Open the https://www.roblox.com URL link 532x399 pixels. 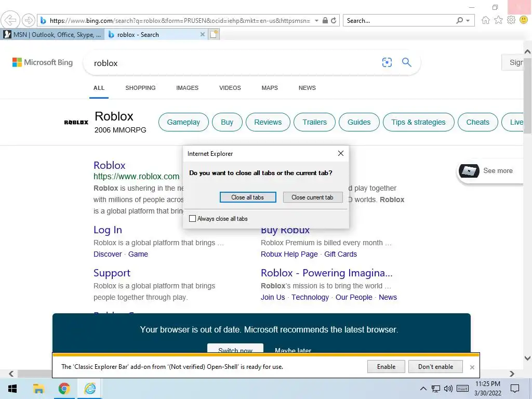(x=137, y=177)
